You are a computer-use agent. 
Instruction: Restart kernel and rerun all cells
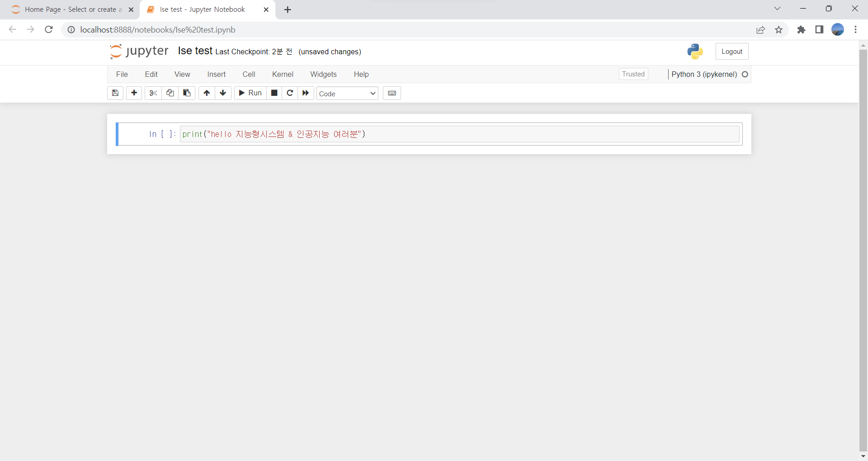[x=306, y=93]
